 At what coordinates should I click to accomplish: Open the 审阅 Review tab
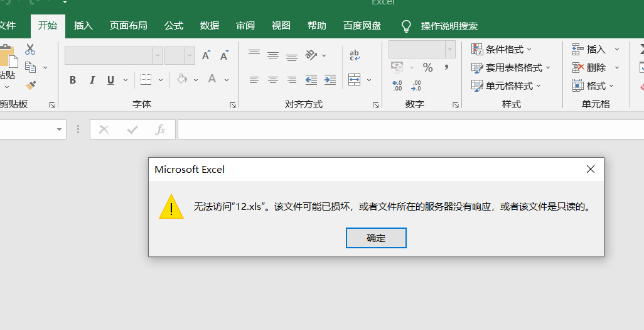click(245, 26)
